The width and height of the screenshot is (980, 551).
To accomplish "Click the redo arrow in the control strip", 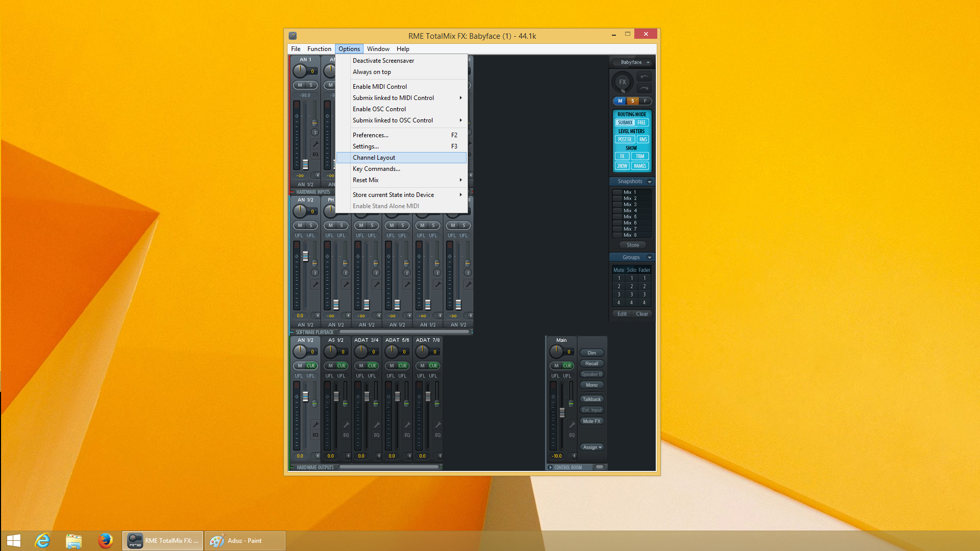I will pyautogui.click(x=644, y=88).
